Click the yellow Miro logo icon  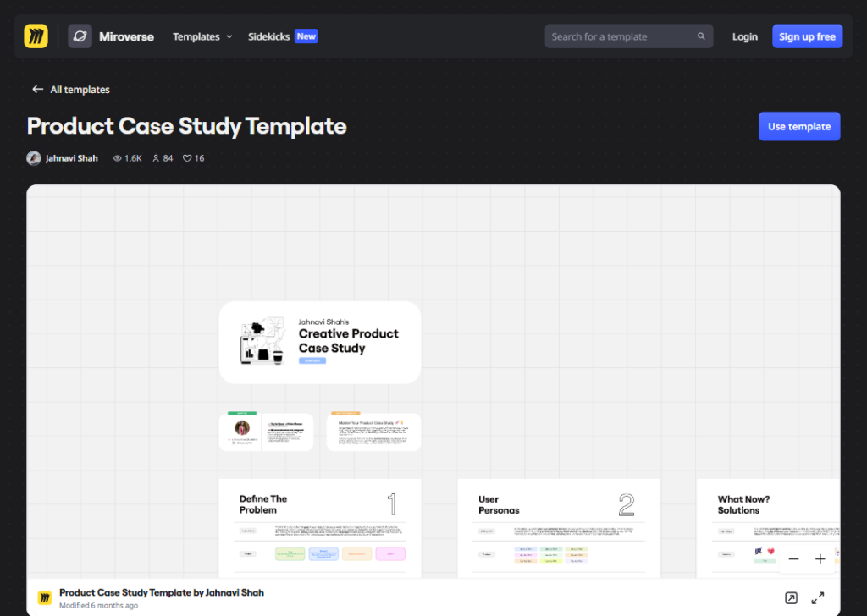36,36
